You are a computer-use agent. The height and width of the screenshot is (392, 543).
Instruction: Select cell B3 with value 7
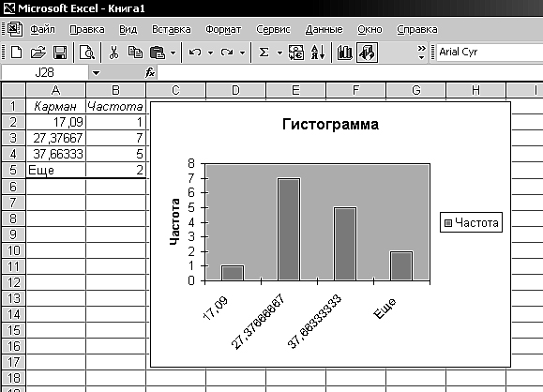[x=115, y=138]
